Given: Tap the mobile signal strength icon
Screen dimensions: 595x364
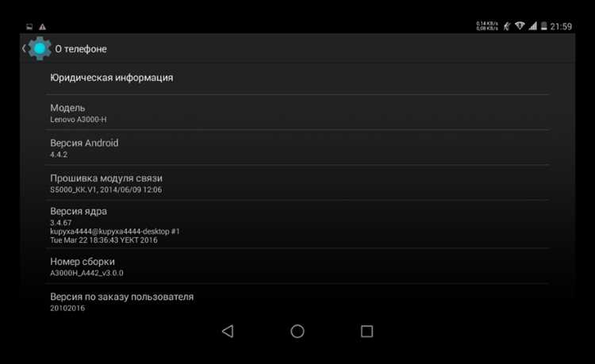Looking at the screenshot, I should coord(533,26).
